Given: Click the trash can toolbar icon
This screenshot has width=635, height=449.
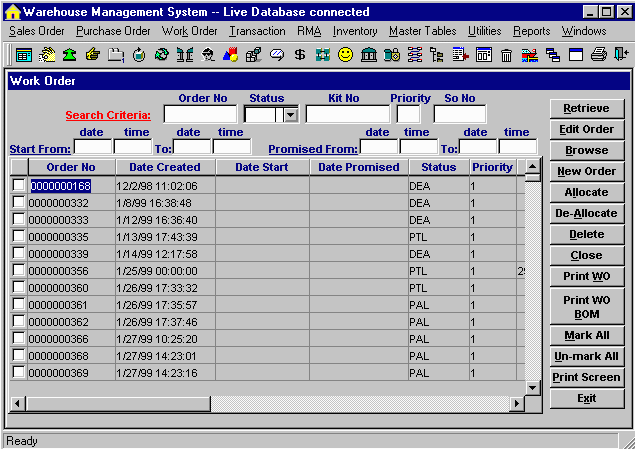Looking at the screenshot, I should point(506,55).
